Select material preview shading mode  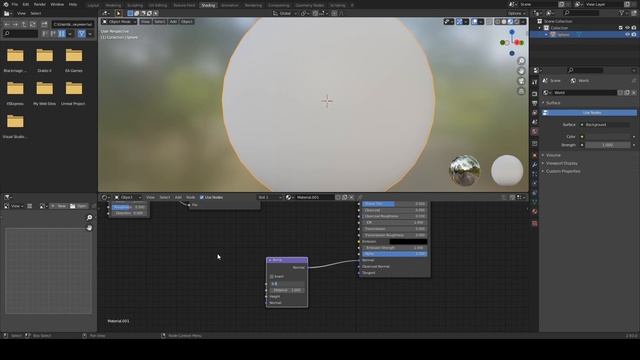(510, 22)
